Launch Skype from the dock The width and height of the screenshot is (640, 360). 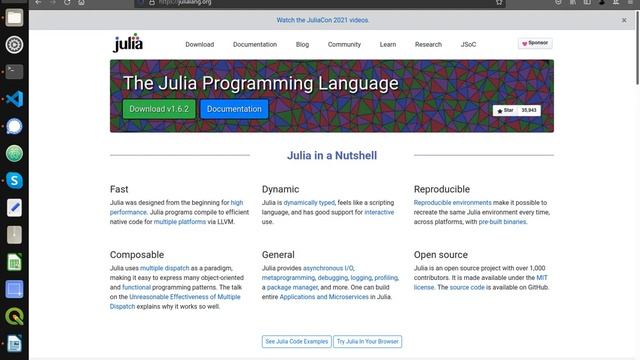click(x=14, y=180)
